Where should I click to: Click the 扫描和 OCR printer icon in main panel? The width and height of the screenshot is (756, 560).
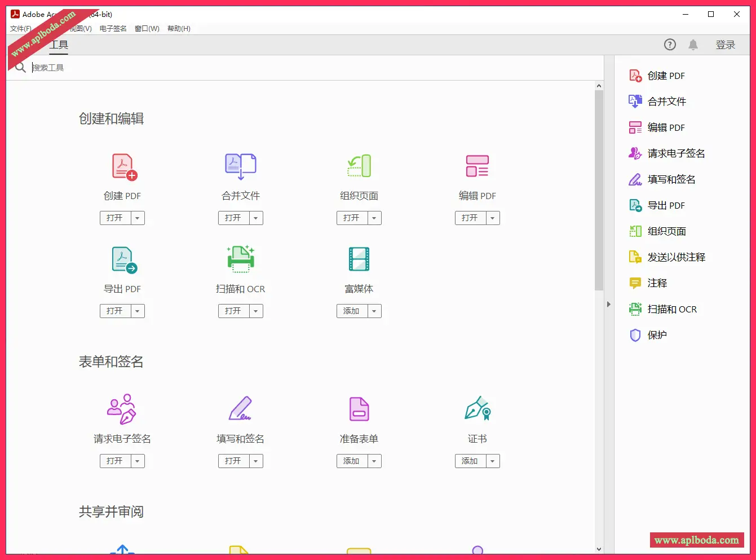click(x=241, y=259)
